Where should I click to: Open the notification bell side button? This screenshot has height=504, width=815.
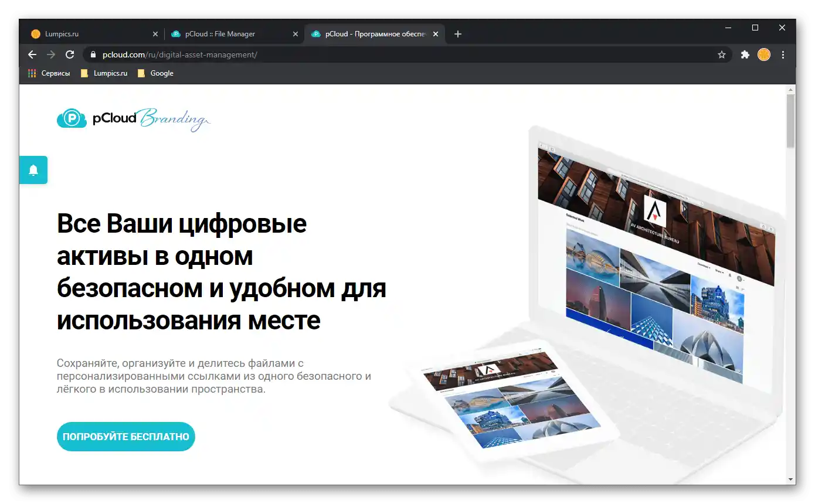pyautogui.click(x=33, y=170)
